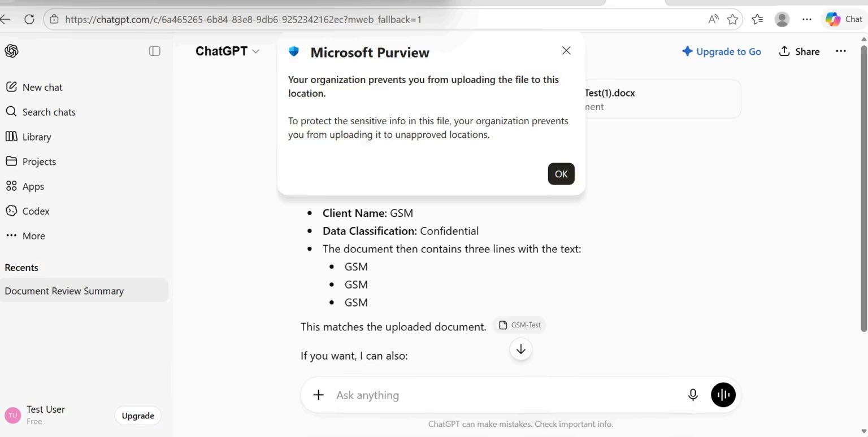Open browser Settings and more ellipsis

(807, 19)
